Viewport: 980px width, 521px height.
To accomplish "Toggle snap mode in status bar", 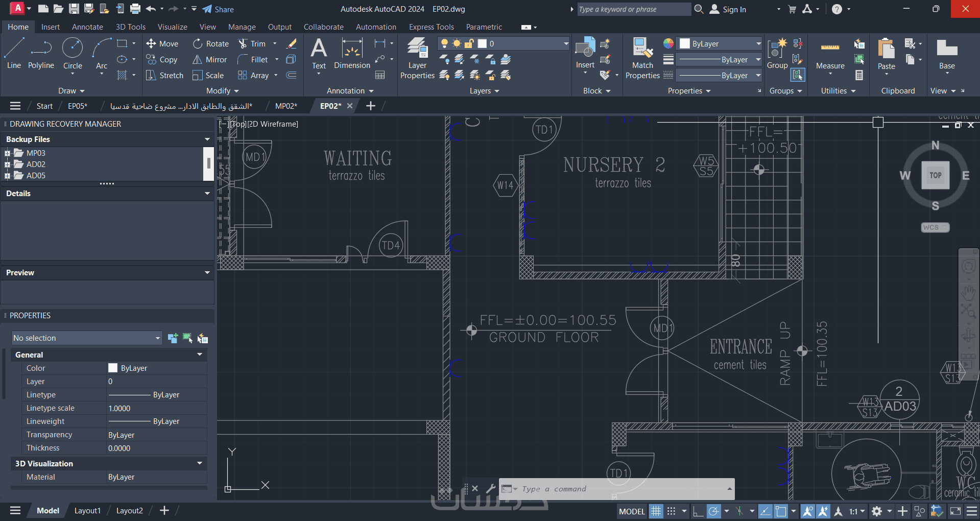I will (x=671, y=511).
